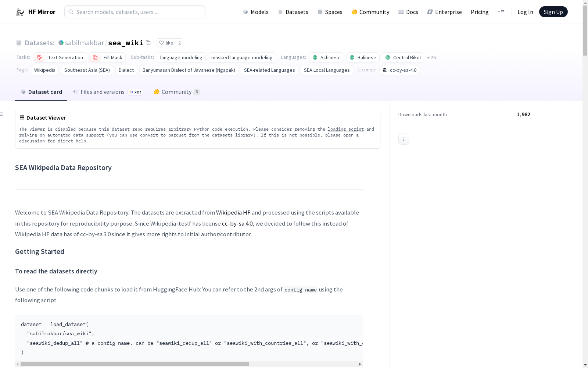The width and height of the screenshot is (588, 368).
Task: Open Community in top navigation
Action: tap(370, 12)
